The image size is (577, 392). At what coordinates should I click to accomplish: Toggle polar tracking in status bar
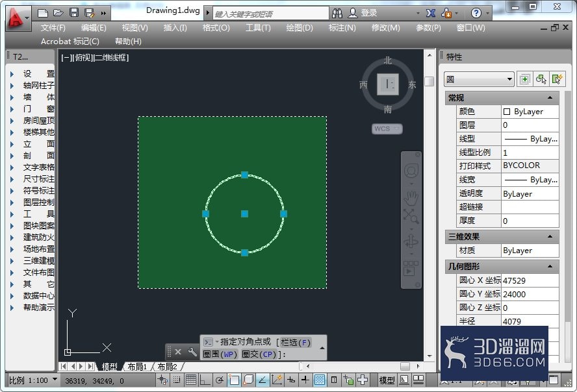220,380
